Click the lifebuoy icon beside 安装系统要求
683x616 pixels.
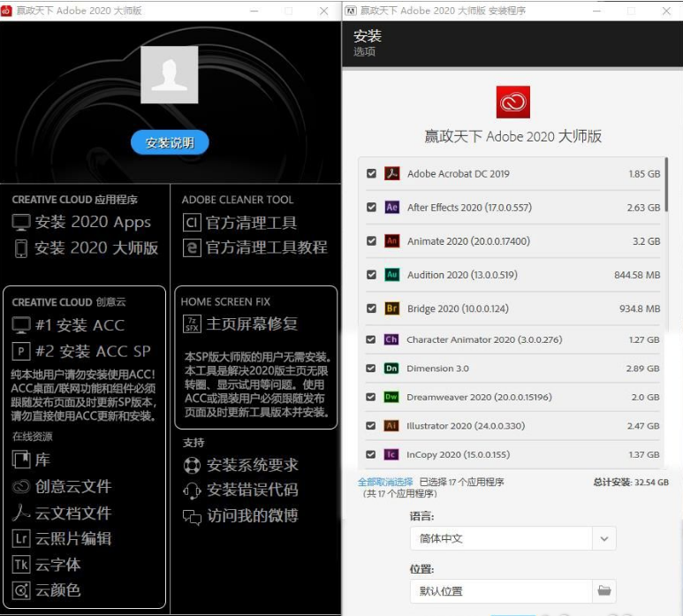tap(192, 465)
